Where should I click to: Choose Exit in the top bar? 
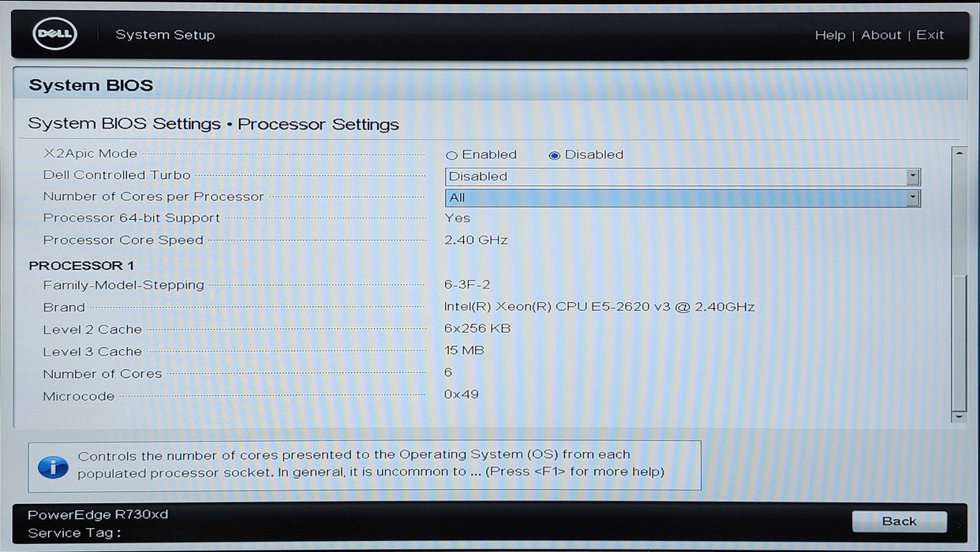pos(930,35)
